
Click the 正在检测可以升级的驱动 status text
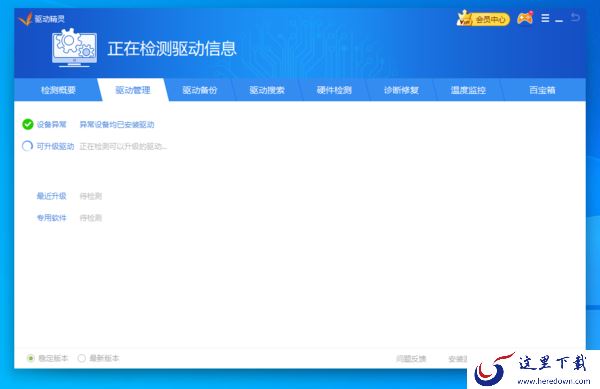coord(123,146)
